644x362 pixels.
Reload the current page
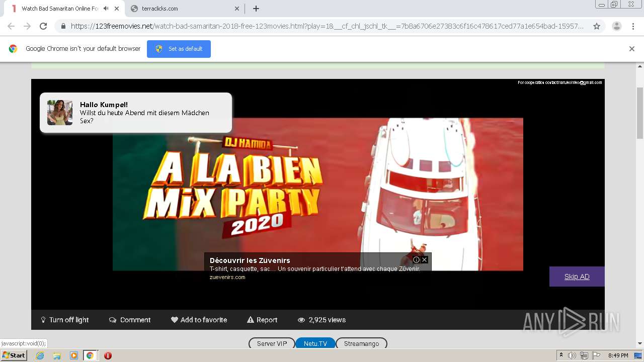pyautogui.click(x=43, y=26)
